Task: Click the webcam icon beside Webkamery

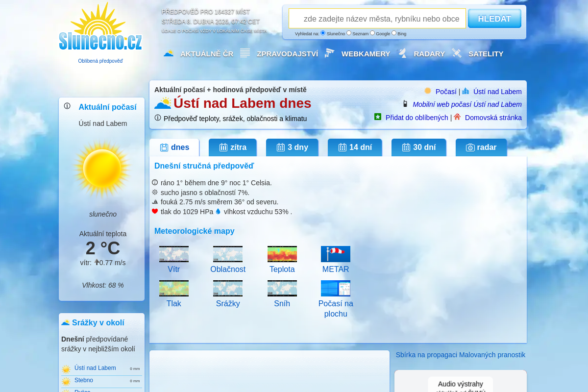Action: click(329, 53)
